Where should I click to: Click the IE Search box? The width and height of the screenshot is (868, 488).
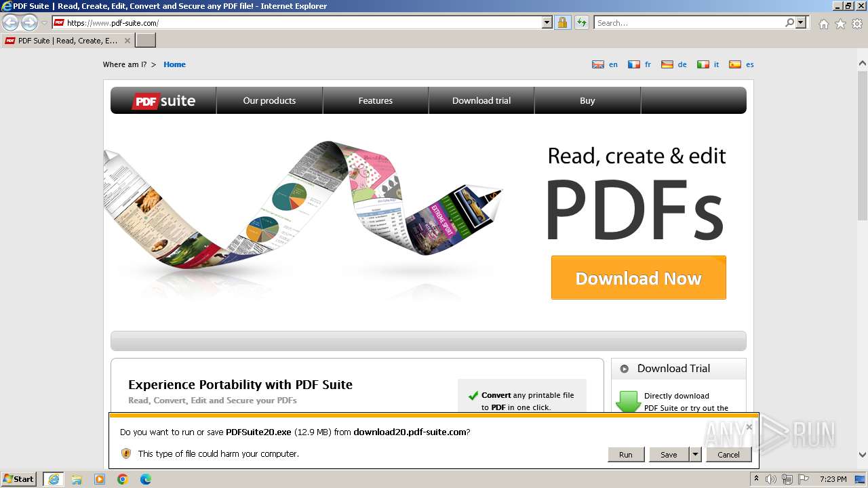point(689,22)
